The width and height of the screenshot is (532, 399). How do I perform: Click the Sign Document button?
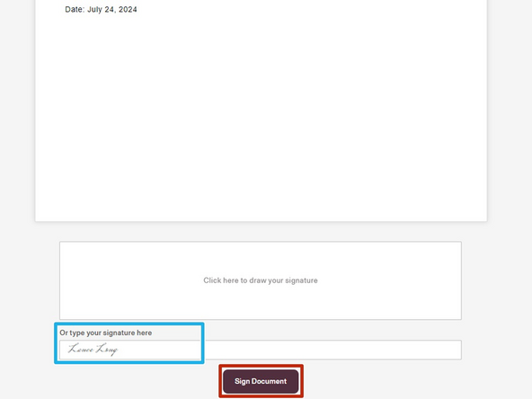tap(261, 381)
